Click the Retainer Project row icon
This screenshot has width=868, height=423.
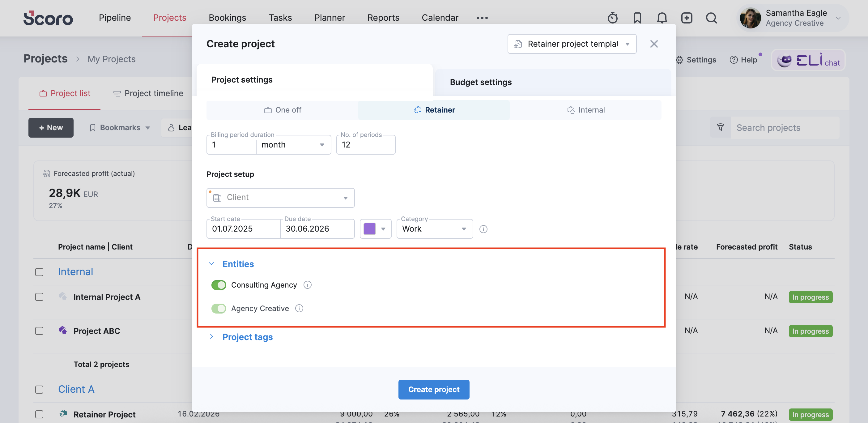[x=63, y=413]
